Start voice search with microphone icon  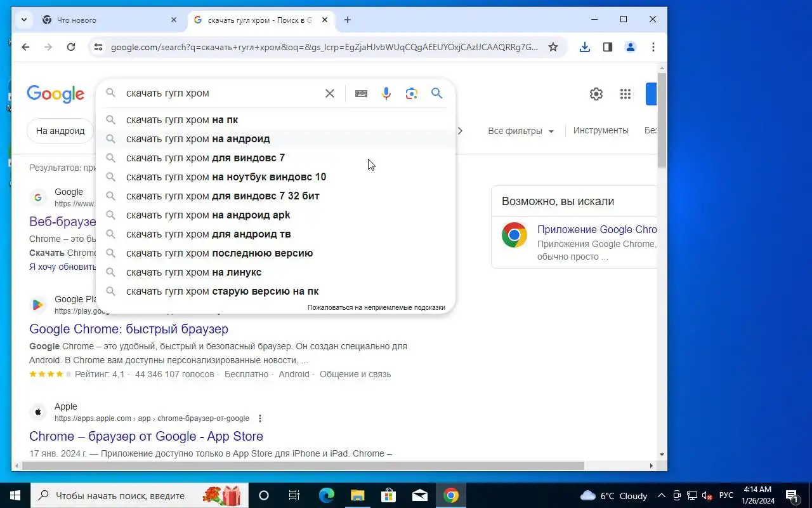click(386, 93)
